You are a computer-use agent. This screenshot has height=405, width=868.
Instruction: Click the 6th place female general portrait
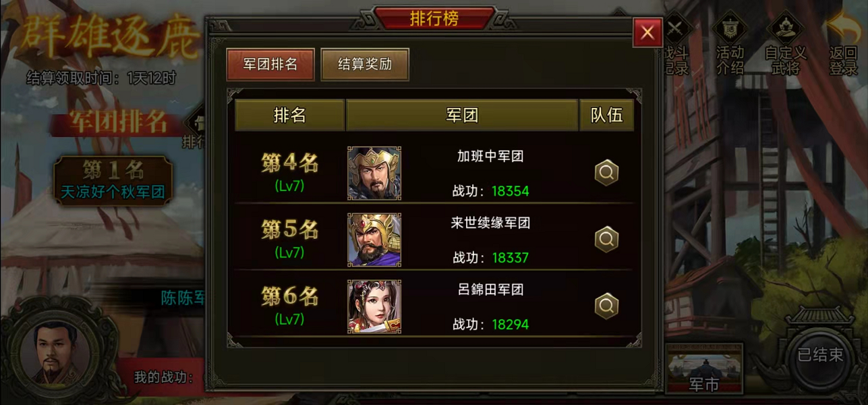click(x=374, y=306)
